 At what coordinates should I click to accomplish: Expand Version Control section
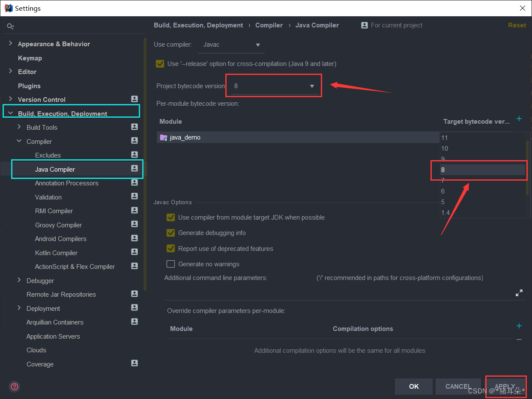click(11, 99)
